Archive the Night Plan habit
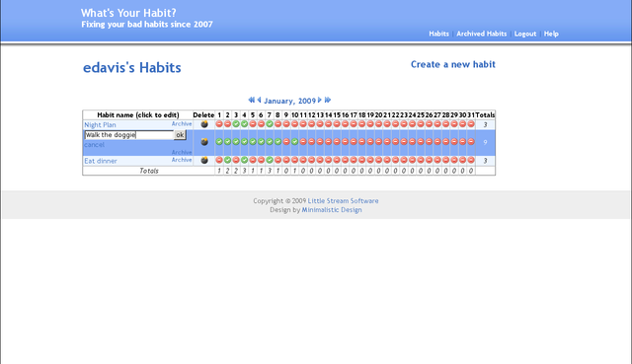This screenshot has height=364, width=632. [x=182, y=124]
